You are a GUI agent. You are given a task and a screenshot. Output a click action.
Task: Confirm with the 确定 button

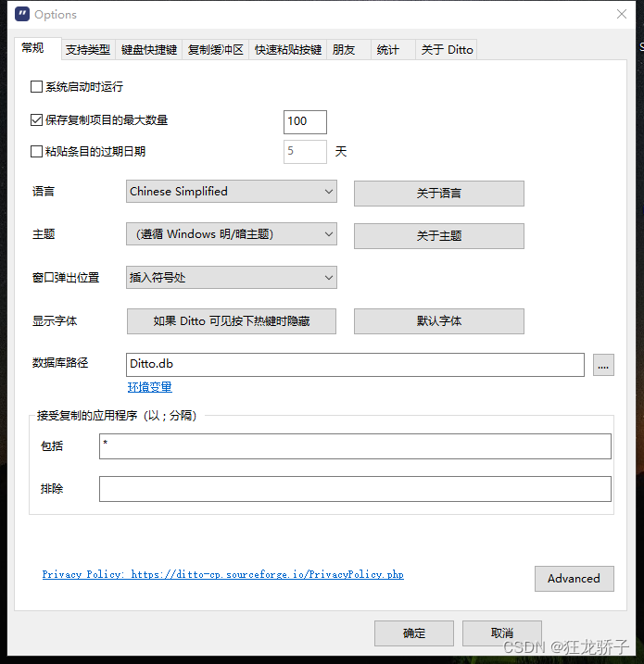coord(414,633)
